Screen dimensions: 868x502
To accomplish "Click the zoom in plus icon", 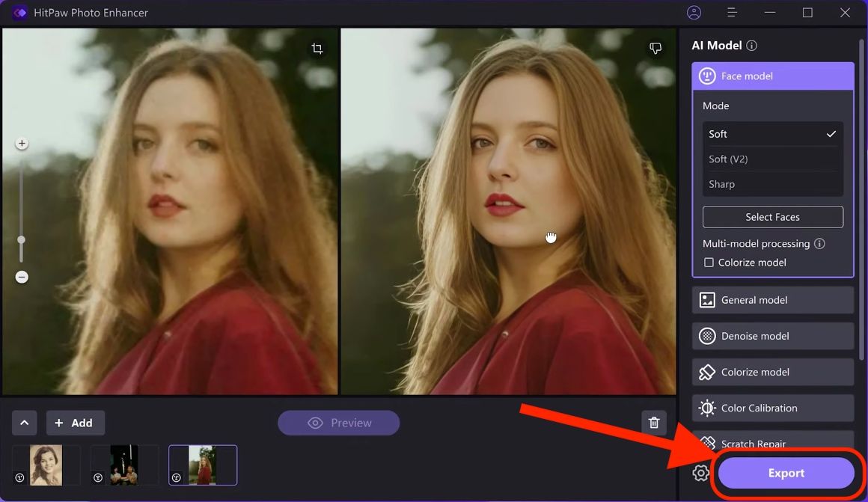I will pyautogui.click(x=22, y=143).
